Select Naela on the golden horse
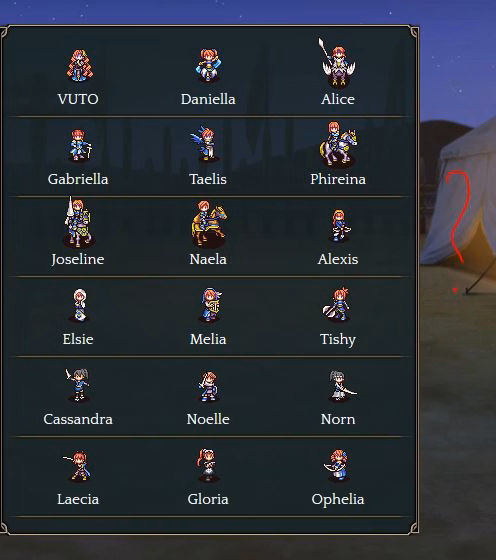 coord(209,224)
